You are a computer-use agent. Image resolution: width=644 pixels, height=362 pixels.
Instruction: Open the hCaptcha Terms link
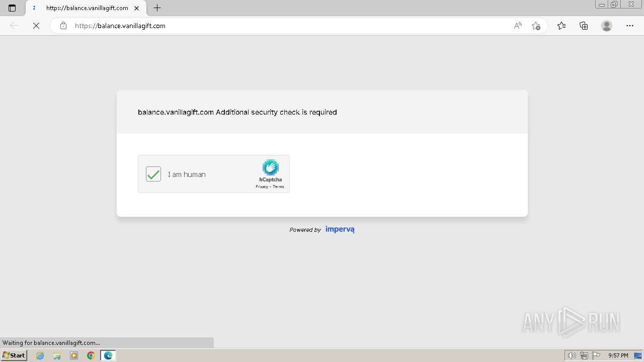pyautogui.click(x=278, y=187)
